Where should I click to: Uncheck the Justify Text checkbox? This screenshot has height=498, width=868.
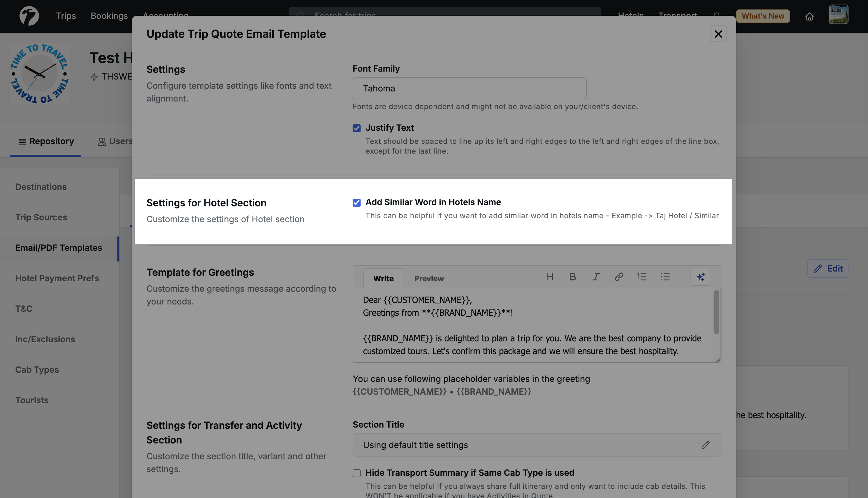click(356, 128)
